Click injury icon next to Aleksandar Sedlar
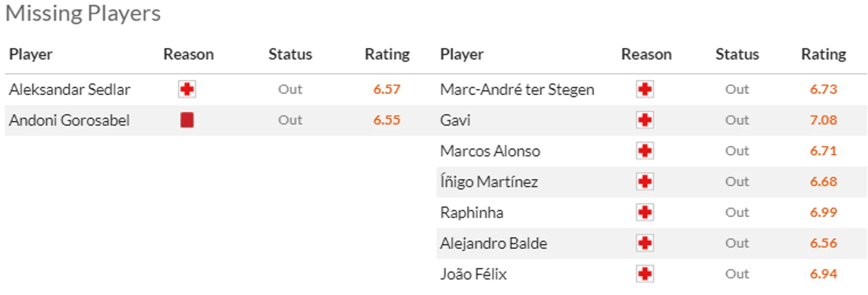 (187, 90)
